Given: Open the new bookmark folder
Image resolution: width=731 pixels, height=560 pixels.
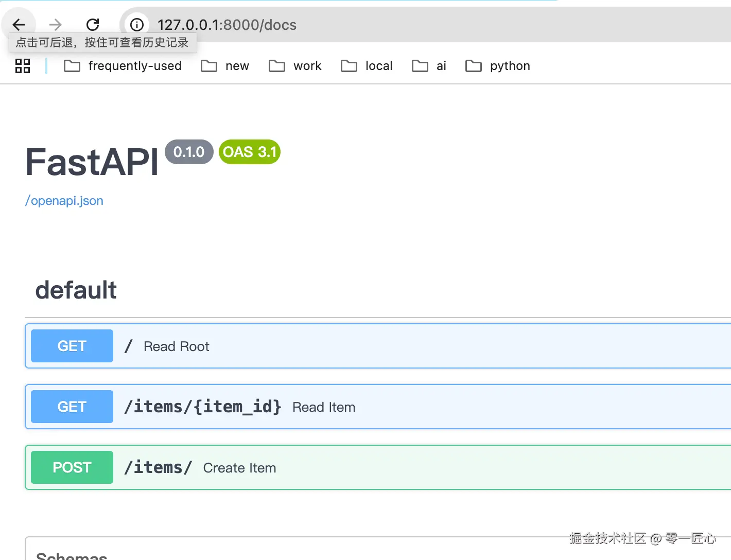Looking at the screenshot, I should pos(225,66).
